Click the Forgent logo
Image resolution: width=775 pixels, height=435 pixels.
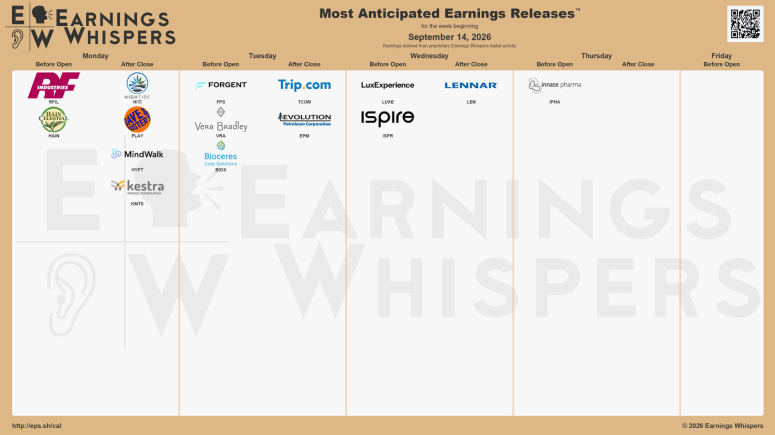click(221, 85)
